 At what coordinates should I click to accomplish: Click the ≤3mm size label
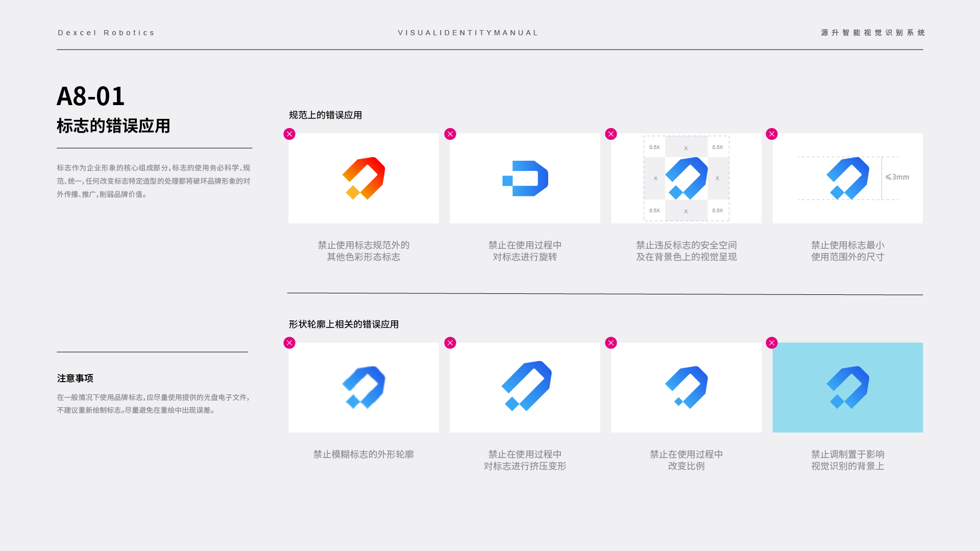click(897, 177)
